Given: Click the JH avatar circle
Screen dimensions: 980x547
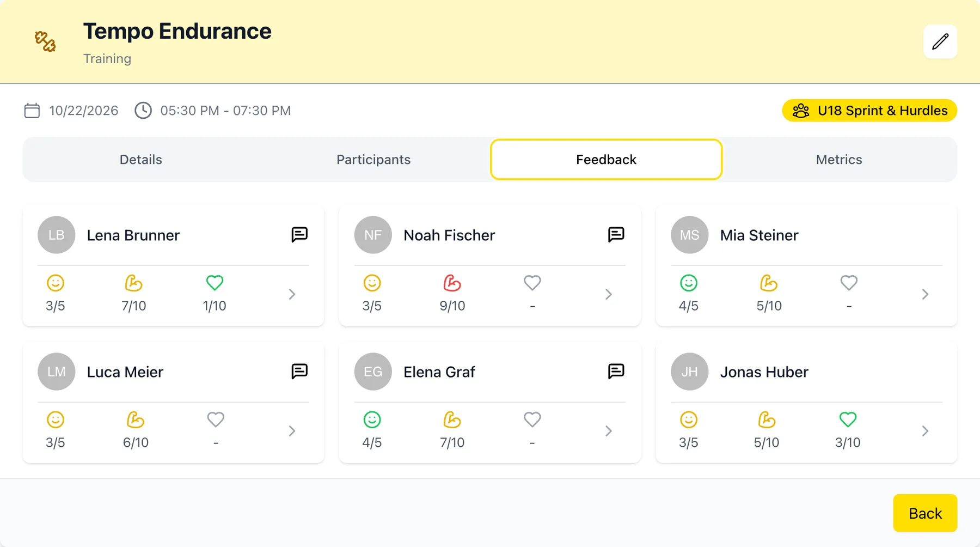Looking at the screenshot, I should pos(689,372).
